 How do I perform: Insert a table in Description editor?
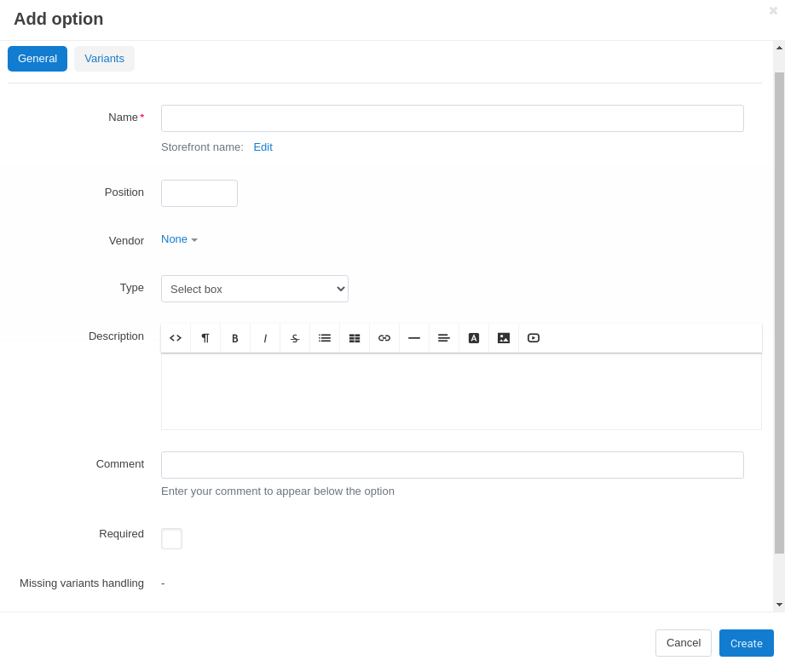pos(355,338)
